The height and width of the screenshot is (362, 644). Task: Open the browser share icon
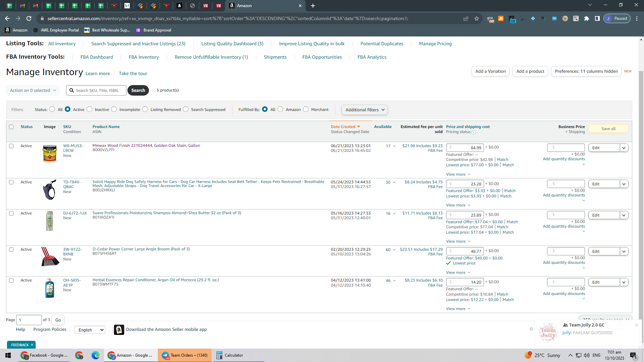(x=466, y=18)
